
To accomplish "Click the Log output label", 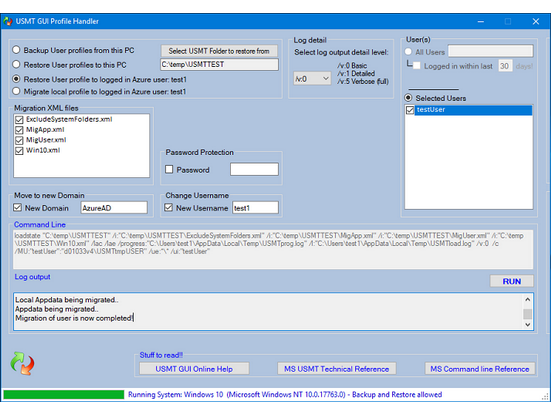I will (x=32, y=277).
